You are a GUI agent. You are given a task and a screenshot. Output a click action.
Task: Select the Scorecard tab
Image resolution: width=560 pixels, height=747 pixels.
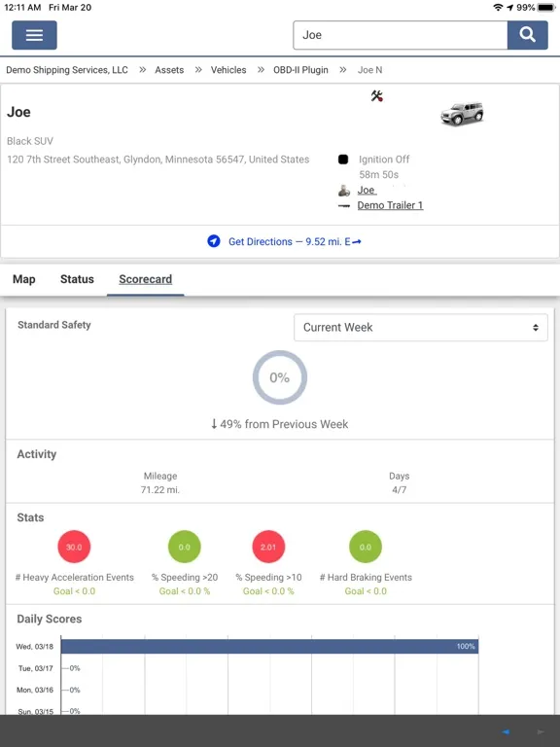pos(145,280)
